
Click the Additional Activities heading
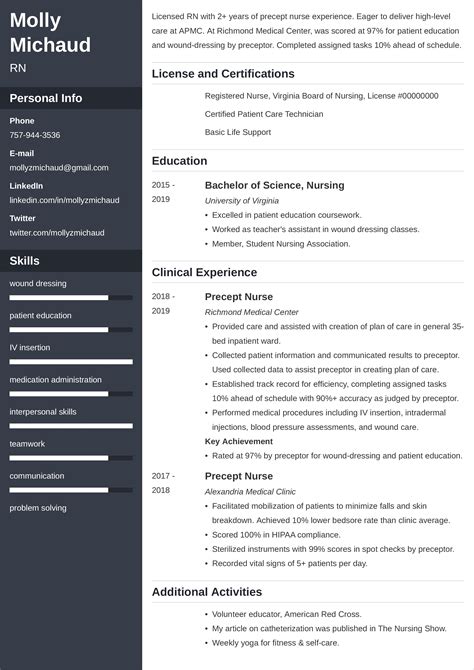pos(207,592)
